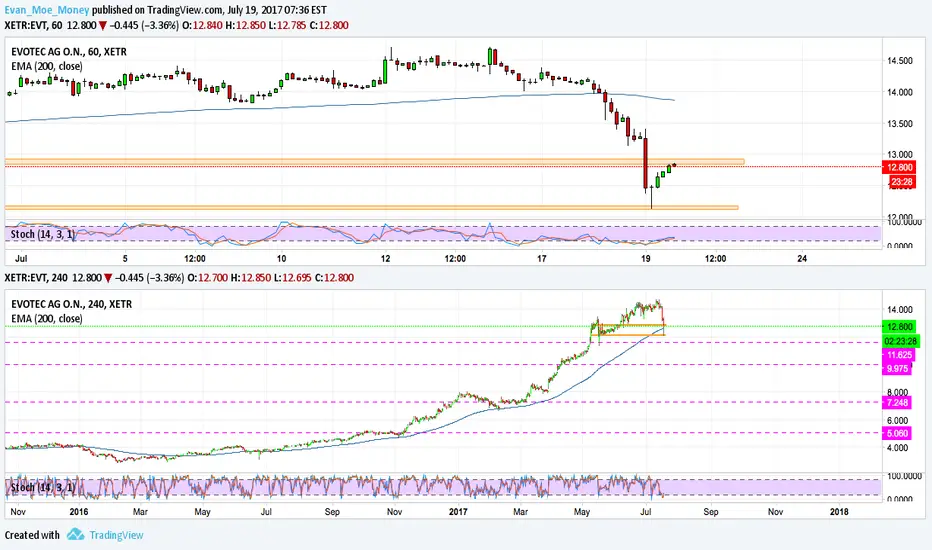The height and width of the screenshot is (550, 932).
Task: Click the 24 date label on upper time axis
Action: [802, 259]
